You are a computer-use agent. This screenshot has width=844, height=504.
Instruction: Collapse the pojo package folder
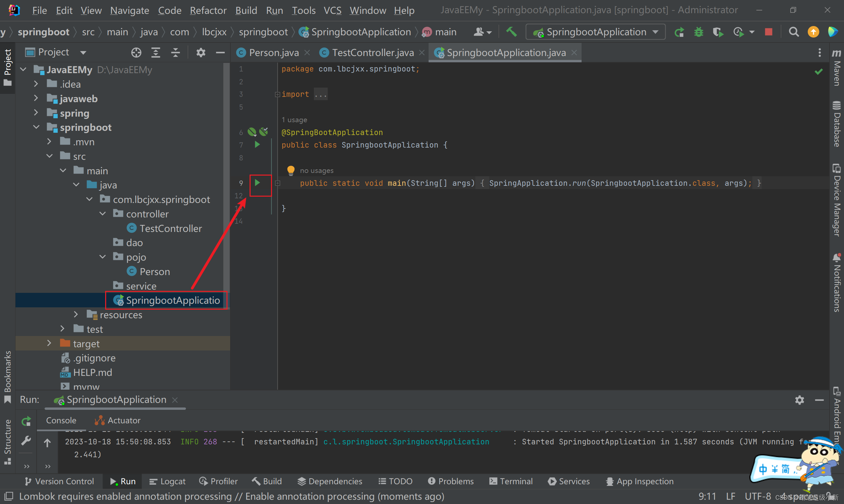[103, 257]
